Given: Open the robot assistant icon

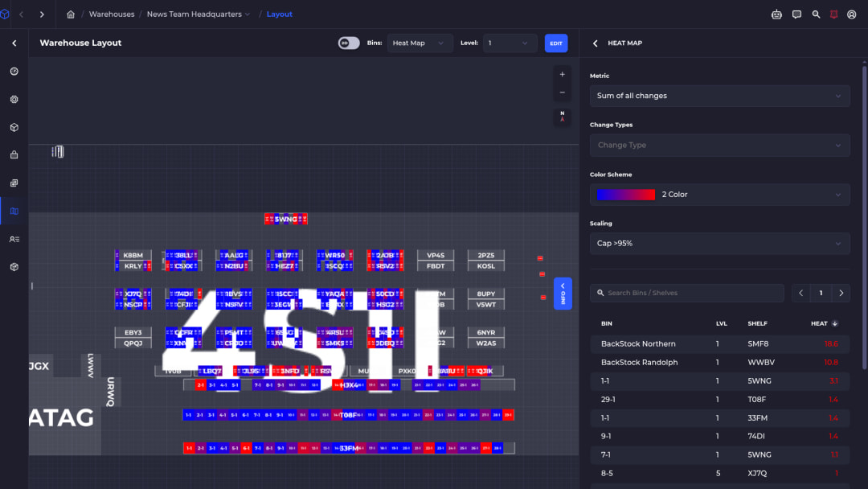Looking at the screenshot, I should point(776,14).
